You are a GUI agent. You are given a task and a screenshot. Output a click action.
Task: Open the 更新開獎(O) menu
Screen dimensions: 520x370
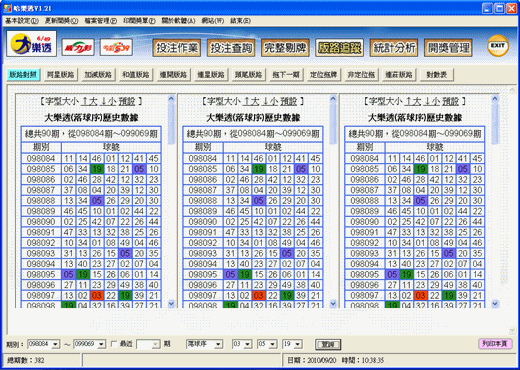62,21
